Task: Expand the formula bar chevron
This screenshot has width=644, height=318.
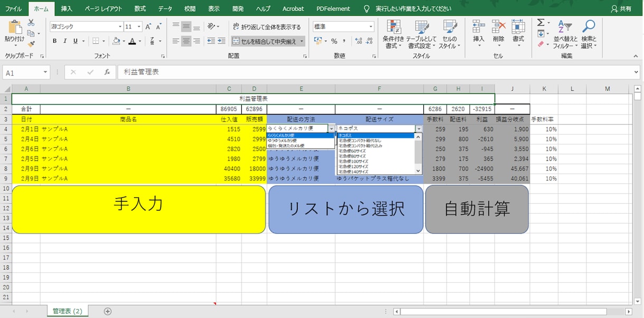Action: coord(636,73)
